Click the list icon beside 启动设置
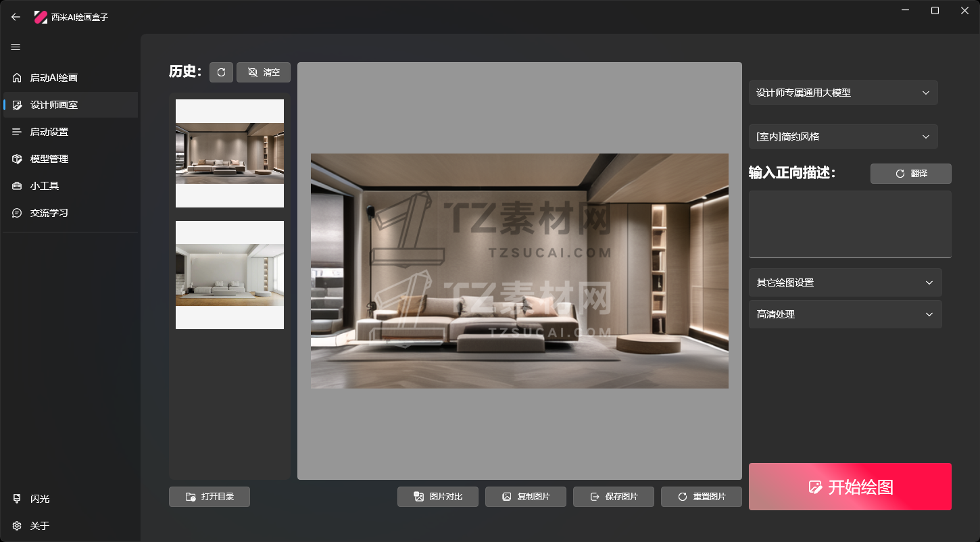 [x=17, y=132]
